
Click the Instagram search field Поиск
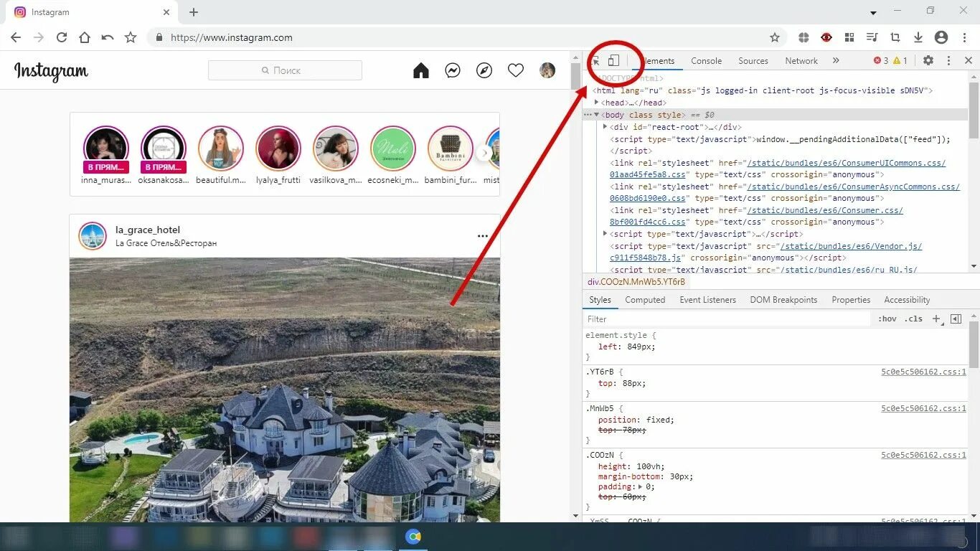(x=285, y=70)
